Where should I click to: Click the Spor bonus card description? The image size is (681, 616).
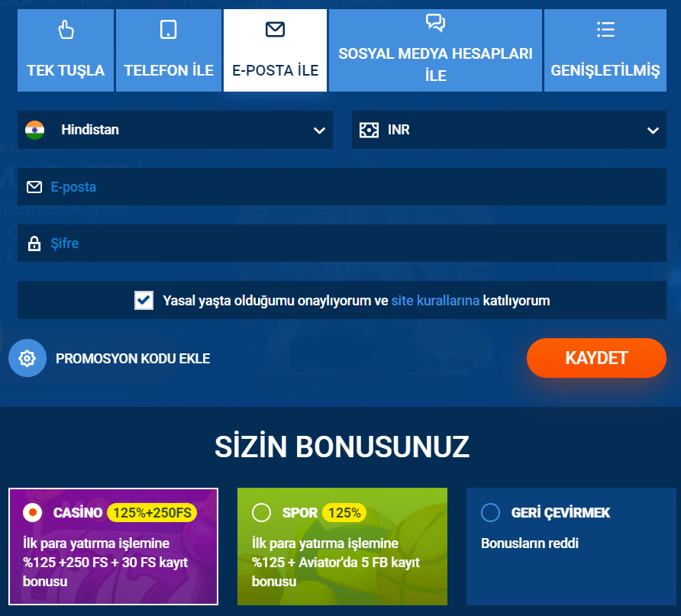pyautogui.click(x=336, y=562)
